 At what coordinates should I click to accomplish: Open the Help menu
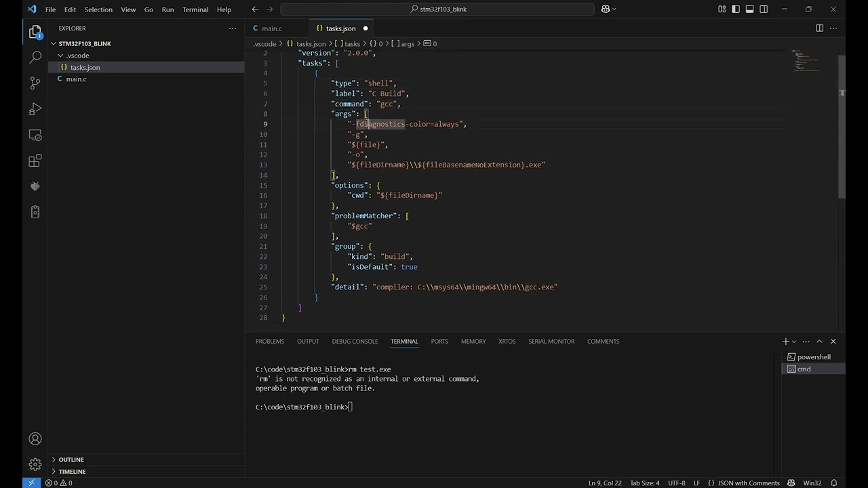pyautogui.click(x=224, y=9)
